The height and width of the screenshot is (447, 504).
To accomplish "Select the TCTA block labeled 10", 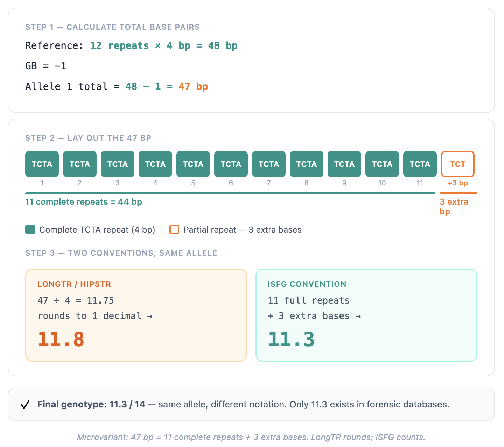I will pos(382,164).
